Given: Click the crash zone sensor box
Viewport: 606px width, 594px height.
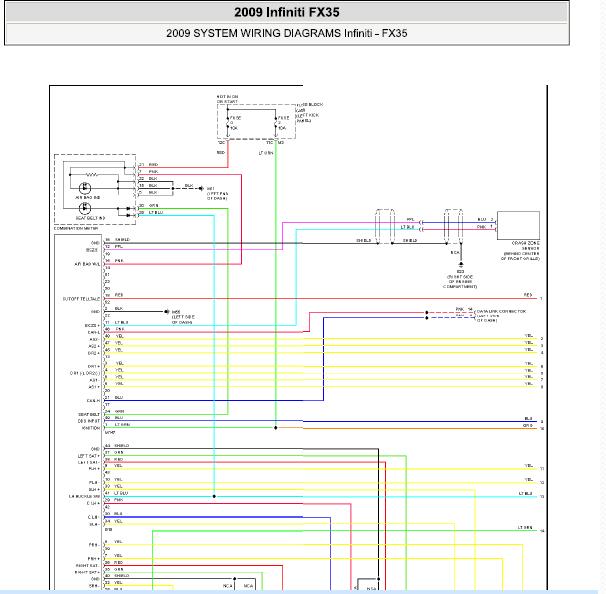Looking at the screenshot, I should tap(518, 225).
